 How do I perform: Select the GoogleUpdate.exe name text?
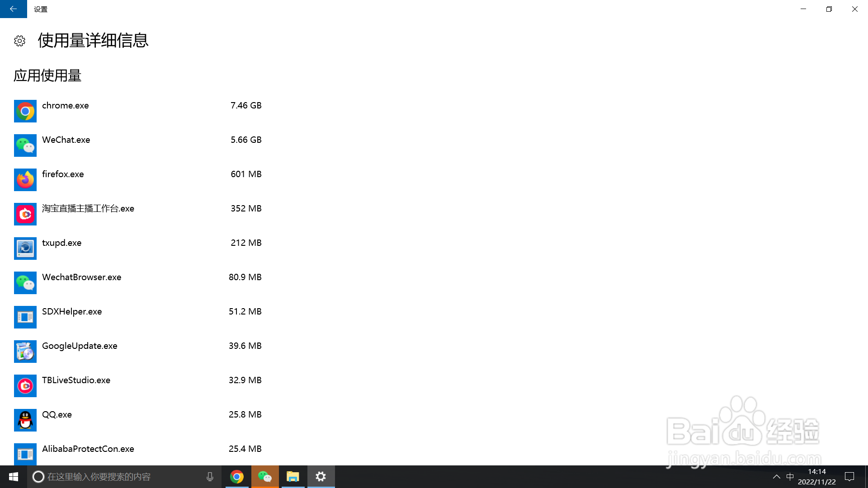coord(80,346)
